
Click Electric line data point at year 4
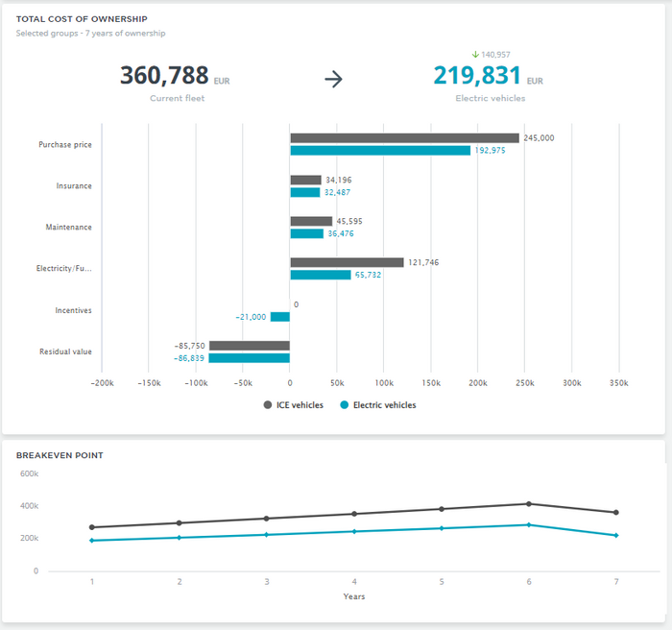click(x=354, y=531)
